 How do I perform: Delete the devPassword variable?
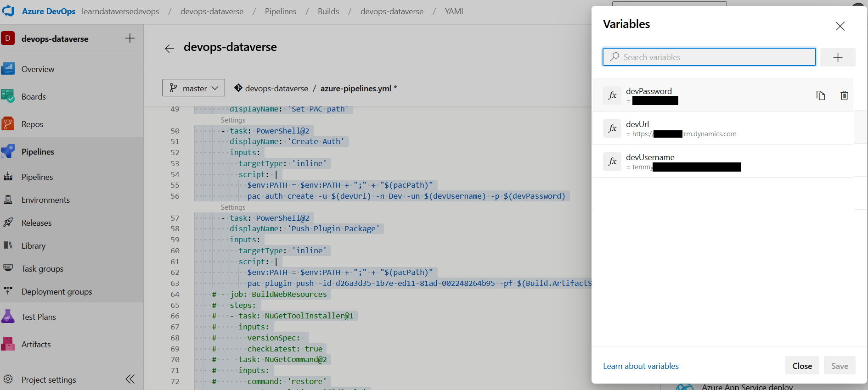[844, 95]
